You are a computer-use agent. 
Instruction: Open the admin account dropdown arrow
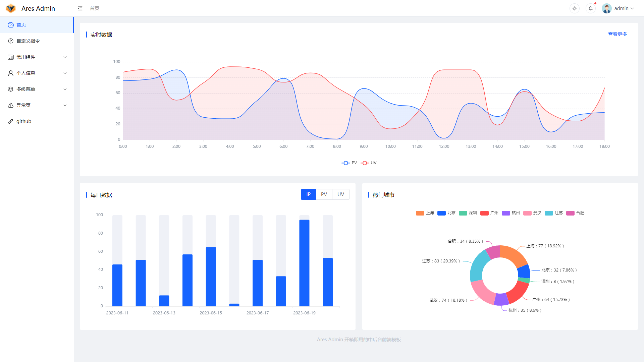(633, 8)
